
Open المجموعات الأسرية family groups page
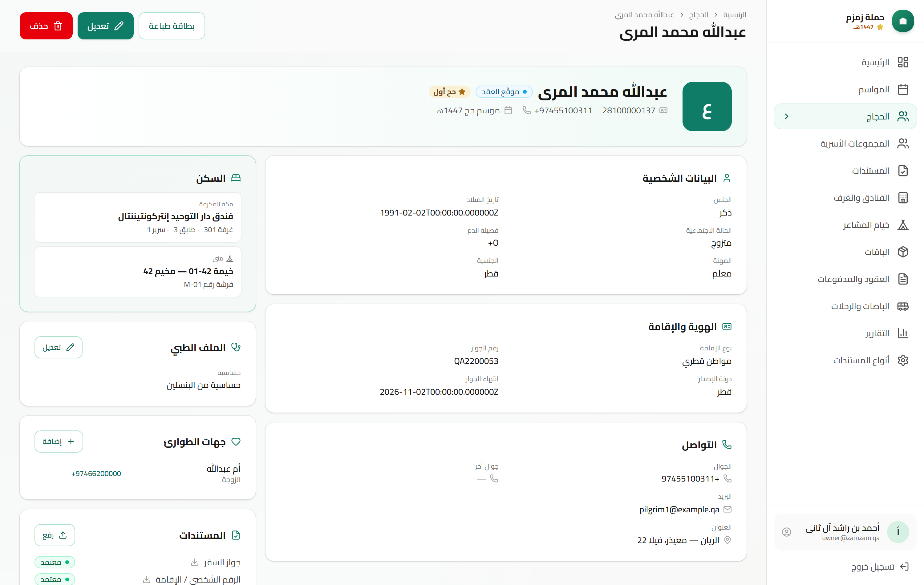pos(845,143)
